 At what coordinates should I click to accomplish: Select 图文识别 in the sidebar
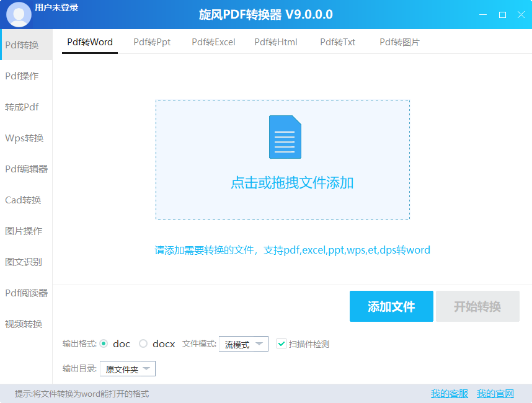pyautogui.click(x=25, y=262)
